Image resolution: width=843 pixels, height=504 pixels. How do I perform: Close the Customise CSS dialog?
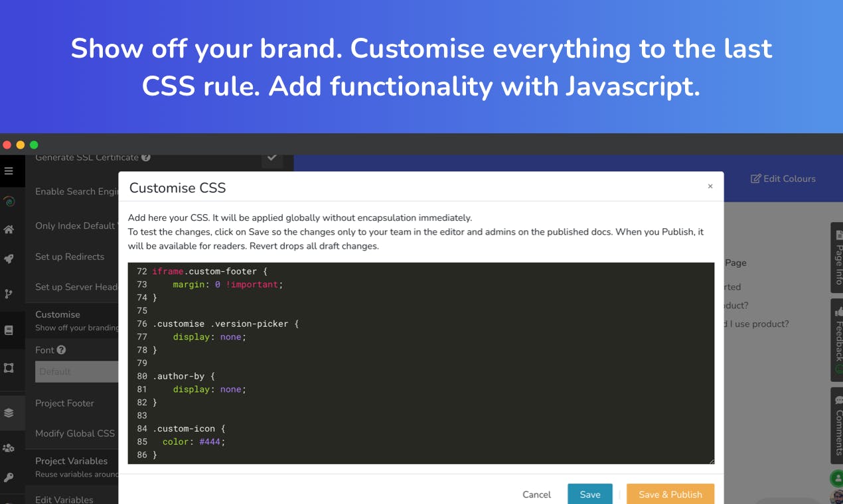(710, 186)
